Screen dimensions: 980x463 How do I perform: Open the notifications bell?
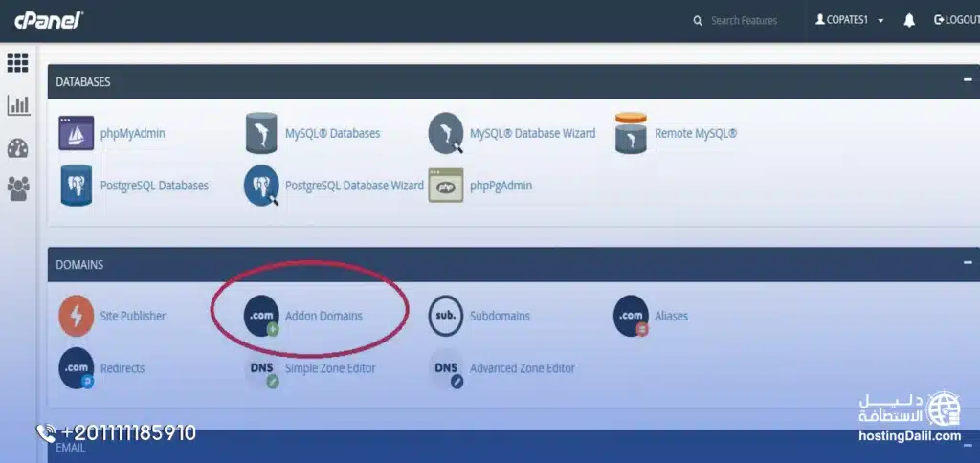tap(909, 20)
